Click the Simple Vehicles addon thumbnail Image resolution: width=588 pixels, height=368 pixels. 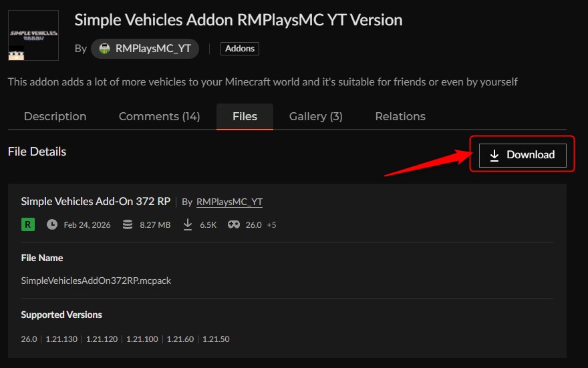pos(33,35)
